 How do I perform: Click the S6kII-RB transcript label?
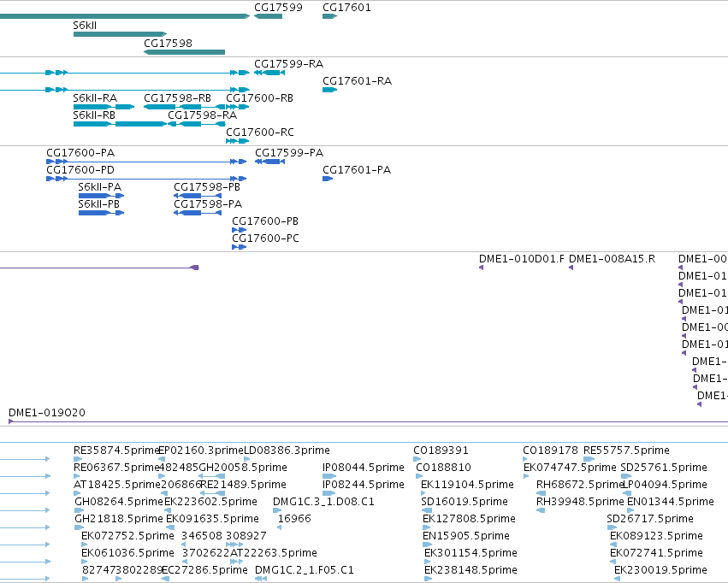[x=94, y=115]
